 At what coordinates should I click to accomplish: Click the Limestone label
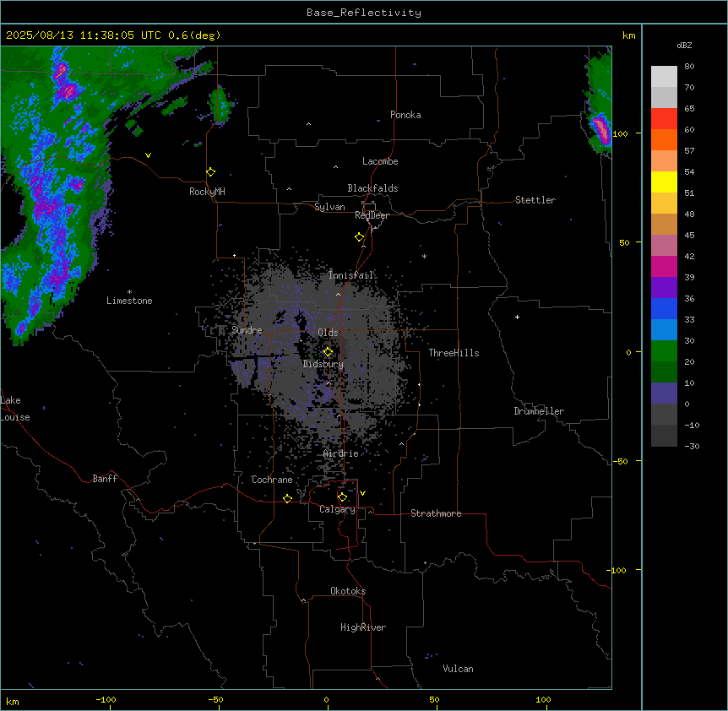129,301
